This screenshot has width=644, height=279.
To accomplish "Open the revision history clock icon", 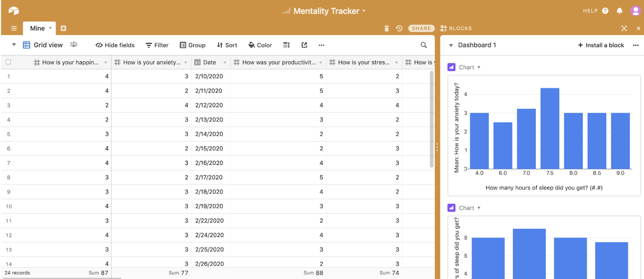I will coord(399,29).
